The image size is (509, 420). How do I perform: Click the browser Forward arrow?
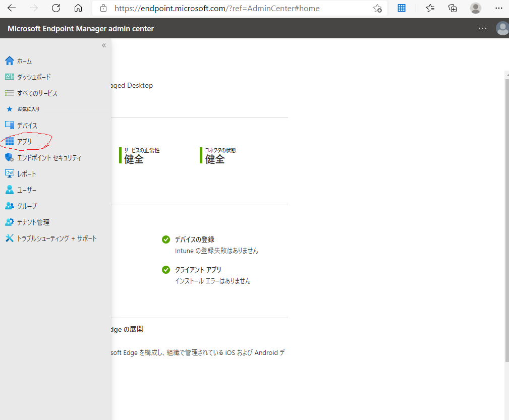pyautogui.click(x=34, y=8)
